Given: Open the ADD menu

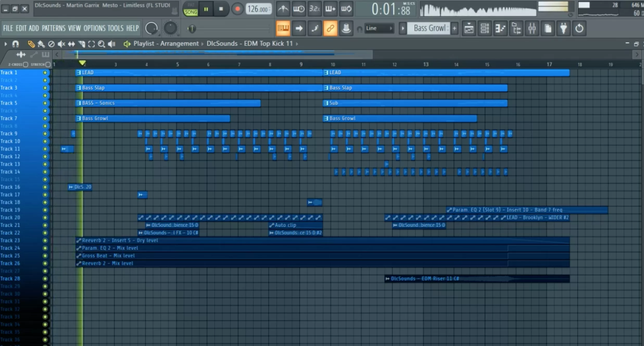Looking at the screenshot, I should coord(34,28).
